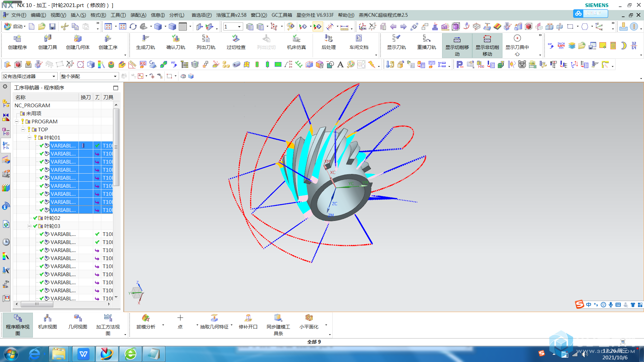
Task: Toggle 显示切削移动 show cutting moves
Action: pos(457,46)
